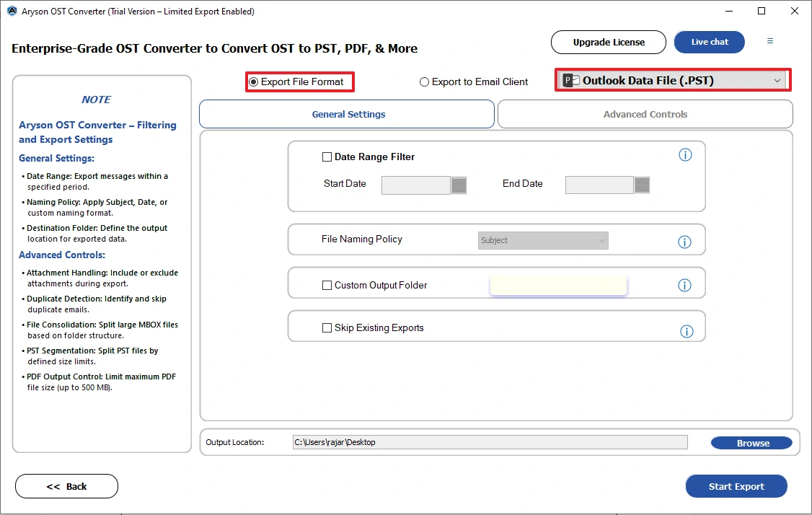Maximize the Aryson OST Converter window

click(x=762, y=11)
